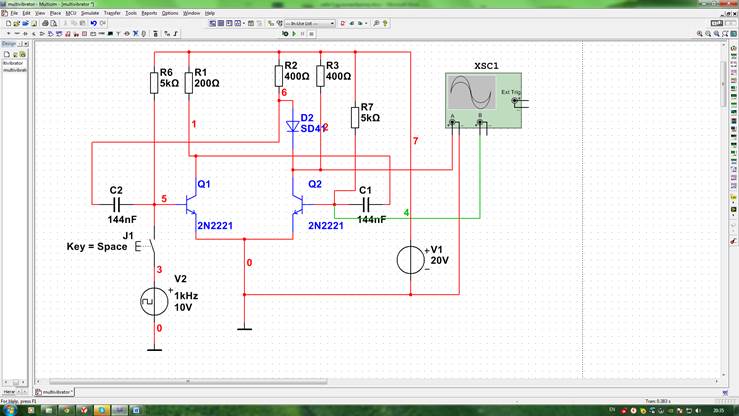Select capacitor C1 symbol

366,204
